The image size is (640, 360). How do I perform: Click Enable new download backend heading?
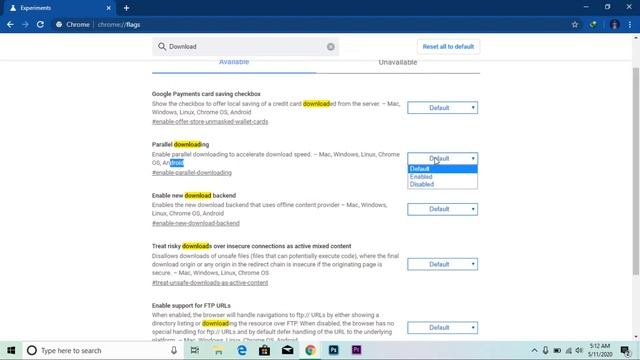[x=194, y=196]
